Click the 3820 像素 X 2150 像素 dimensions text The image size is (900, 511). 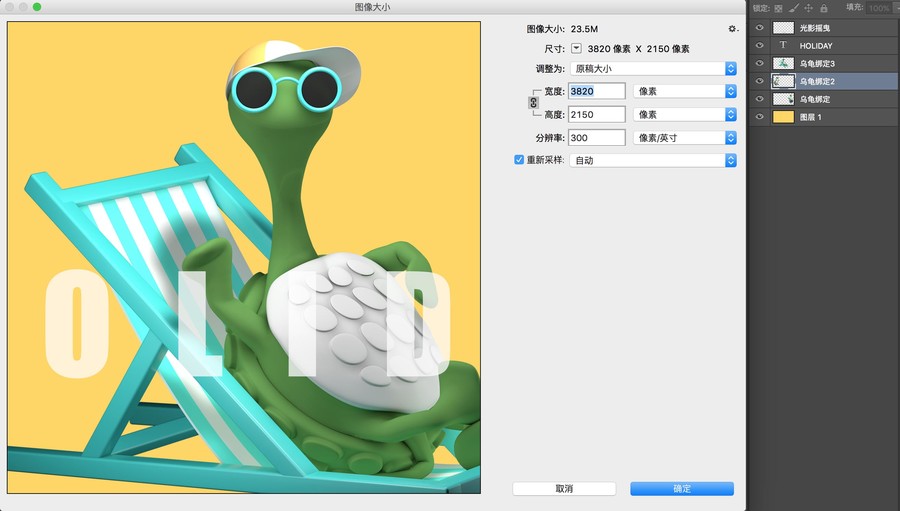(x=638, y=49)
